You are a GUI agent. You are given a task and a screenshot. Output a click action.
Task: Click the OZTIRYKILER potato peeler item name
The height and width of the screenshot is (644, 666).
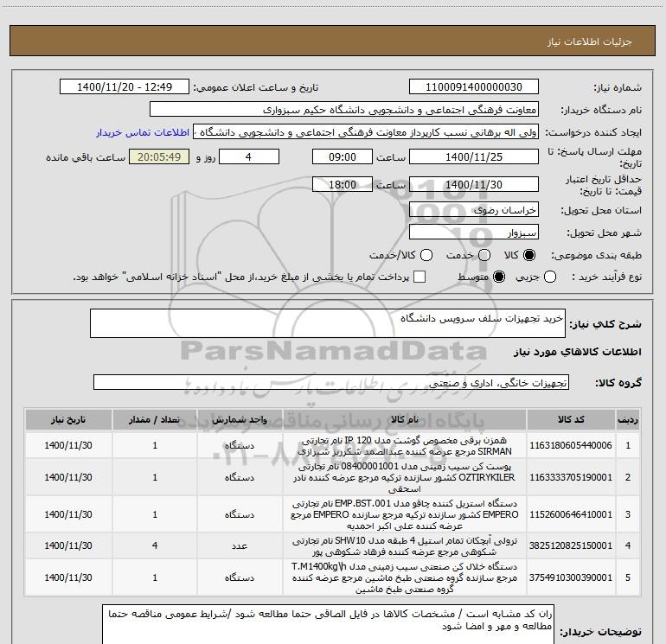pos(405,477)
